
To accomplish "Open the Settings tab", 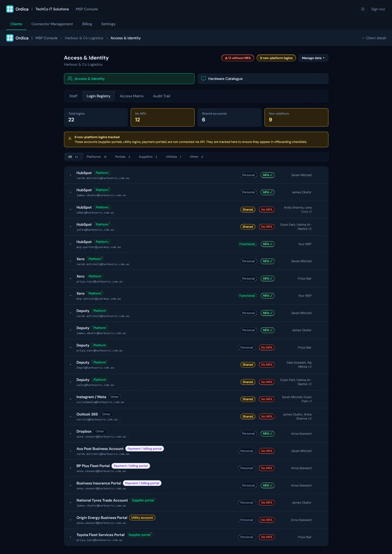I will pyautogui.click(x=108, y=24).
